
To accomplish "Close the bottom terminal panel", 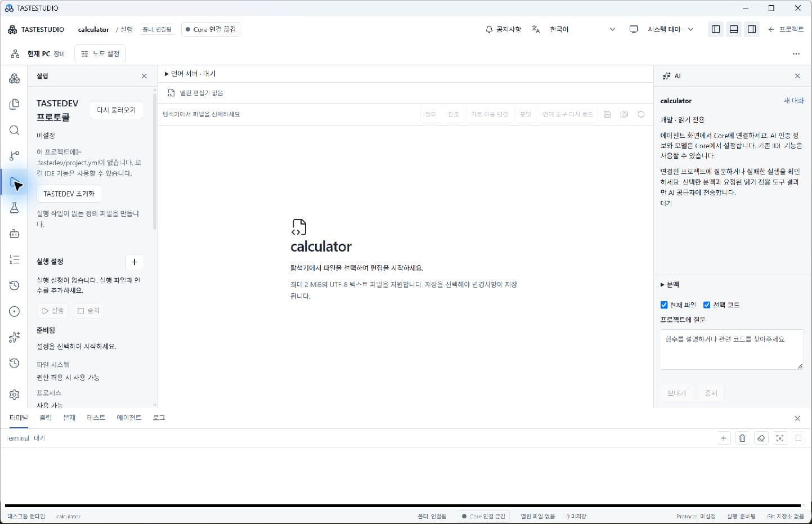I will tap(797, 418).
